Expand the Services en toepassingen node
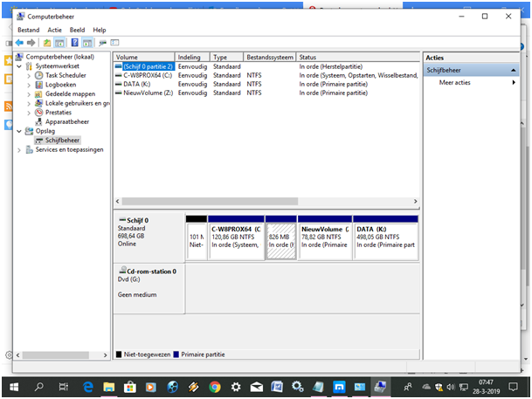The height and width of the screenshot is (399, 532). coord(20,149)
